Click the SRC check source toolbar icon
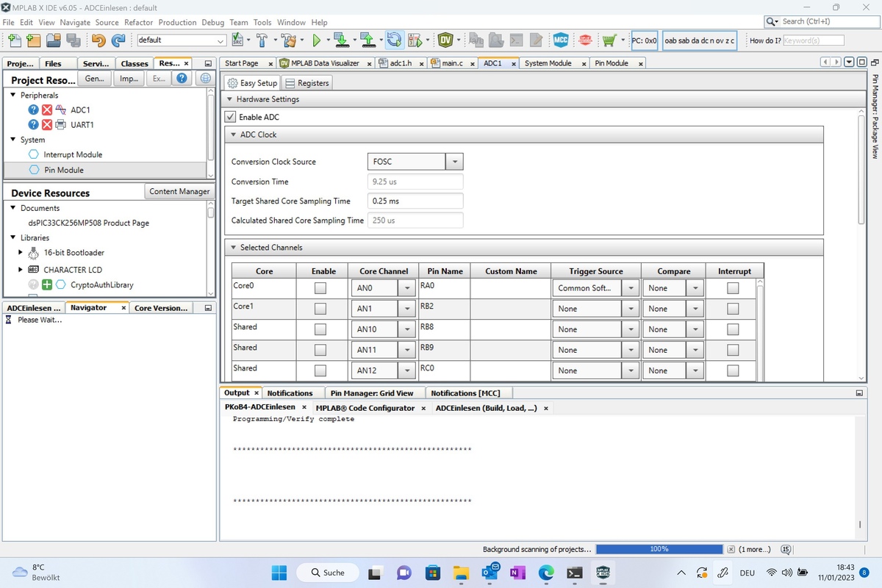This screenshot has width=882, height=588. pyautogui.click(x=238, y=40)
